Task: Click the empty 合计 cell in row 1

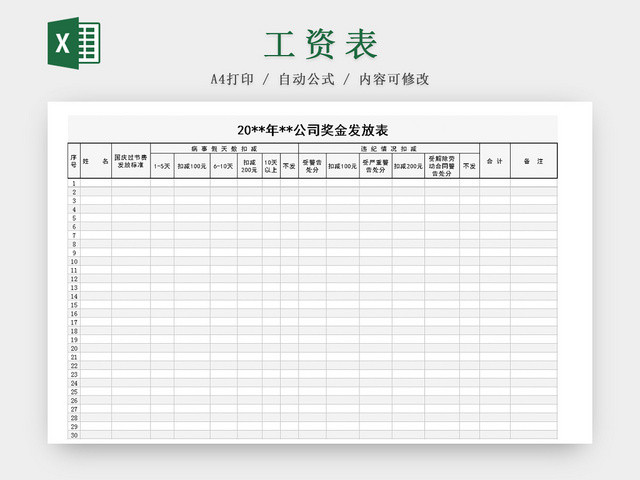Action: (495, 183)
